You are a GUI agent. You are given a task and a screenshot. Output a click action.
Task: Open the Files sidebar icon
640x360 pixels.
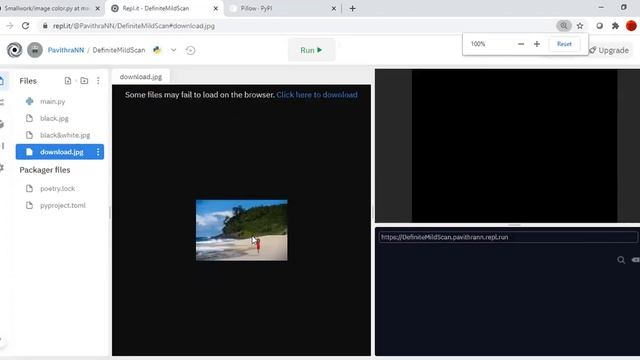tap(2, 81)
